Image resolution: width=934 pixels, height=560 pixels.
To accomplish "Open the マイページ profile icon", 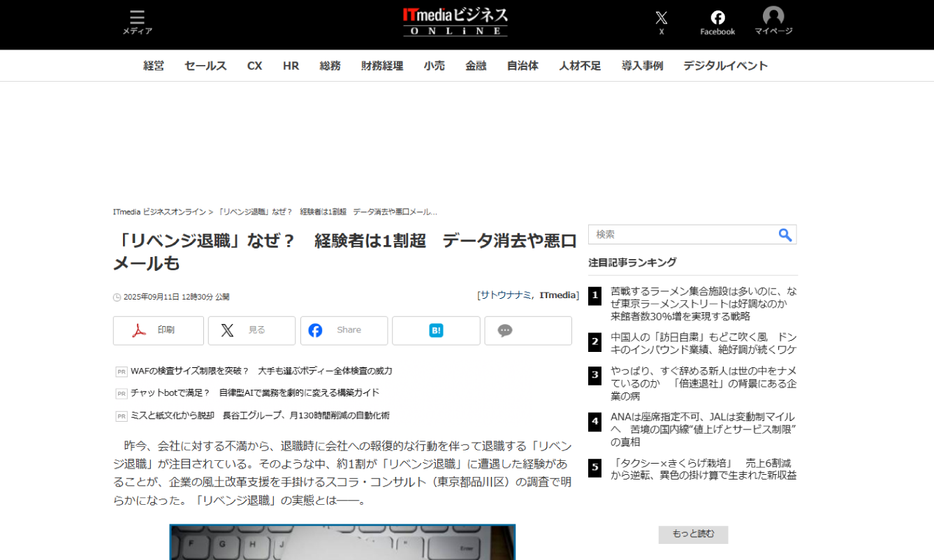I will (x=773, y=22).
